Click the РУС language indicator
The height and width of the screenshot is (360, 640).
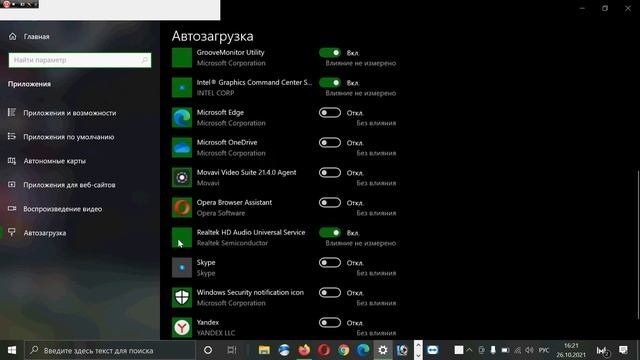coord(544,350)
